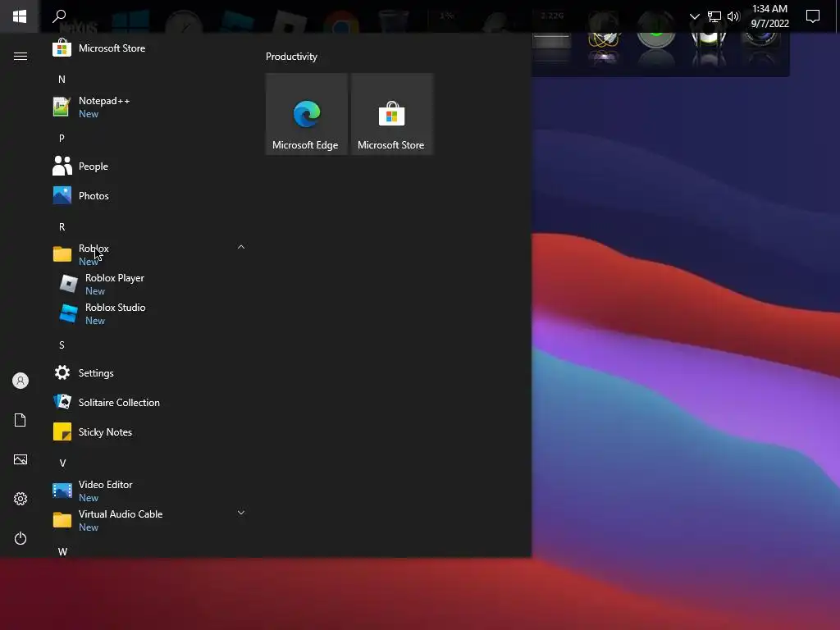Screen dimensions: 840x630
Task: Open the taskbar search magnifier
Action: pyautogui.click(x=59, y=16)
